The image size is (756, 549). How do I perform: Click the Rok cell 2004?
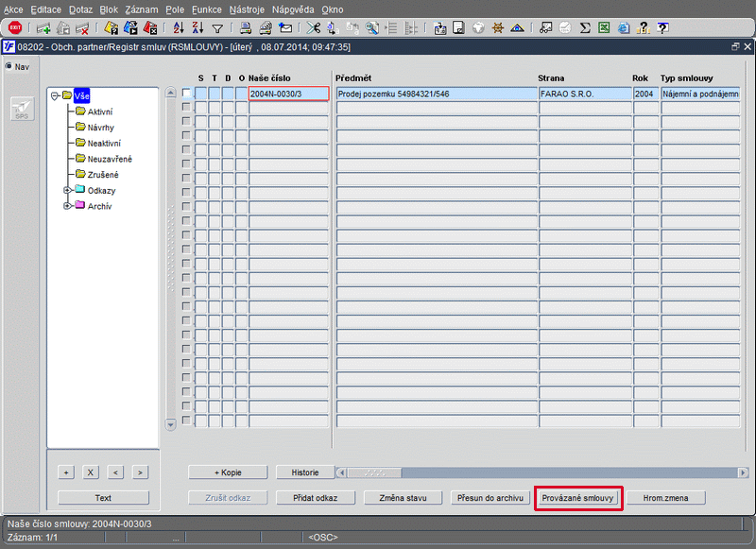click(x=646, y=94)
